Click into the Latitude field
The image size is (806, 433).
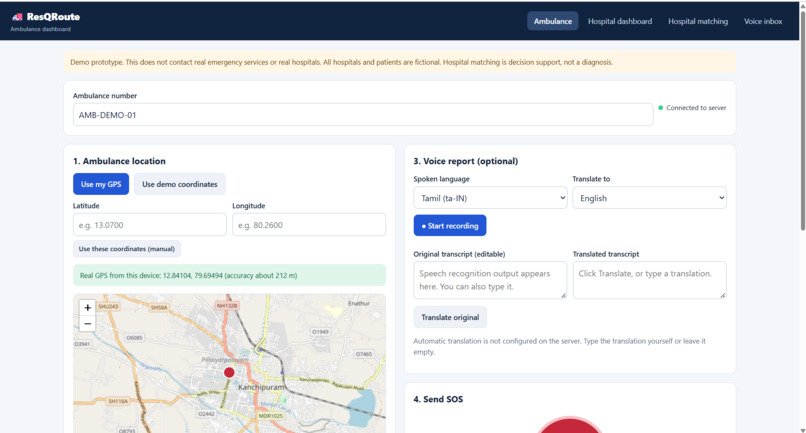coord(150,225)
